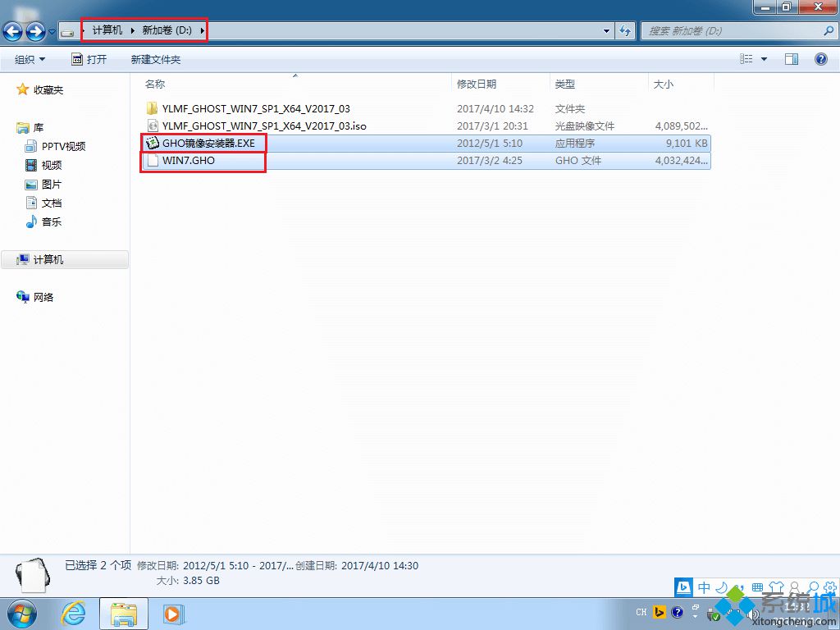Show the preview pane
Screen dimensions: 840x630
point(791,58)
